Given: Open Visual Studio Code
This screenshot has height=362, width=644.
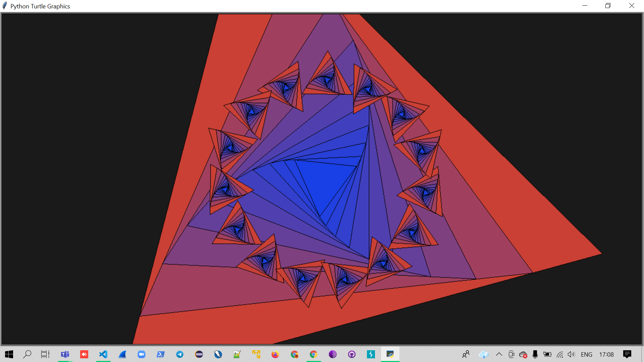Looking at the screenshot, I should [103, 354].
